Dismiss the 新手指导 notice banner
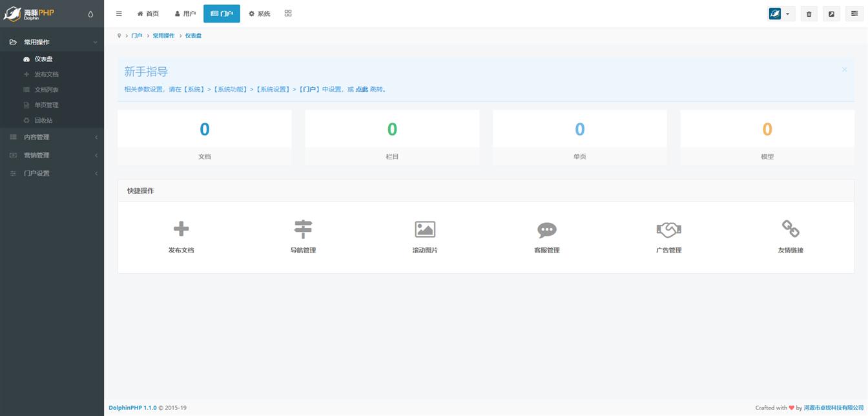This screenshot has height=416, width=868. click(x=844, y=70)
